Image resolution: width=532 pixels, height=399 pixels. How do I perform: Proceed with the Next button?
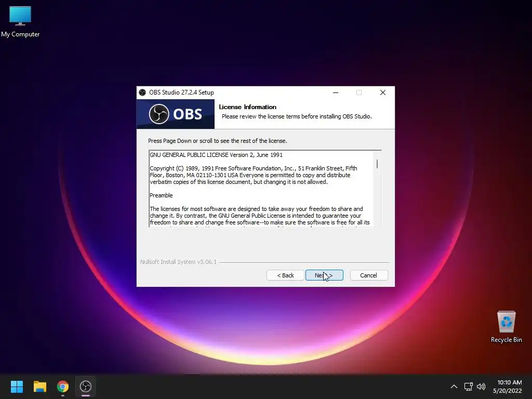[324, 275]
